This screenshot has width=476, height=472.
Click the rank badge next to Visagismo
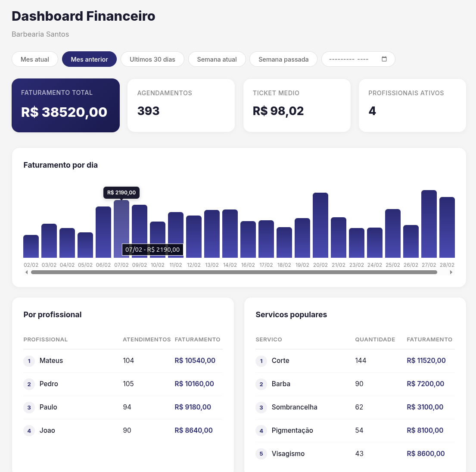[261, 454]
